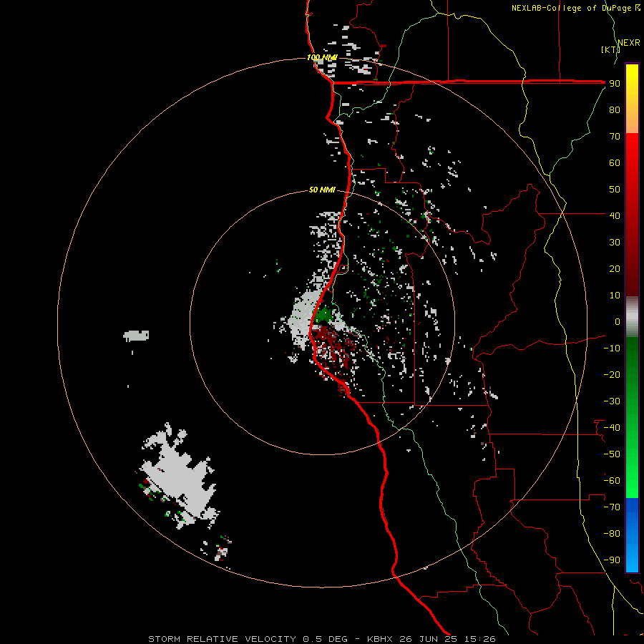Click the 90 value on velocity scale
This screenshot has height=644, width=644.
(615, 84)
